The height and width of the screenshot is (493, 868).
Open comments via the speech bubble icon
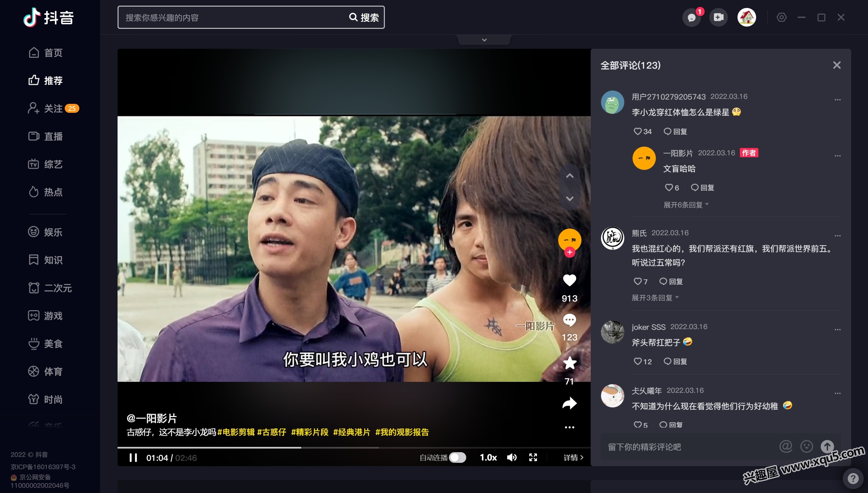point(569,320)
